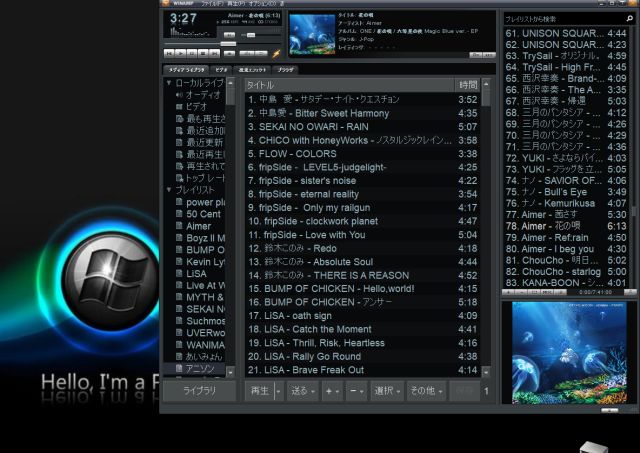Image resolution: width=640 pixels, height=453 pixels.
Task: Open the + add dropdown in library toolbar
Action: [x=332, y=391]
